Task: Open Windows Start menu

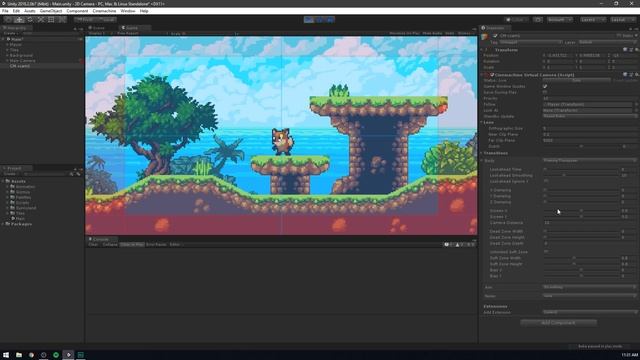Action: pos(6,355)
